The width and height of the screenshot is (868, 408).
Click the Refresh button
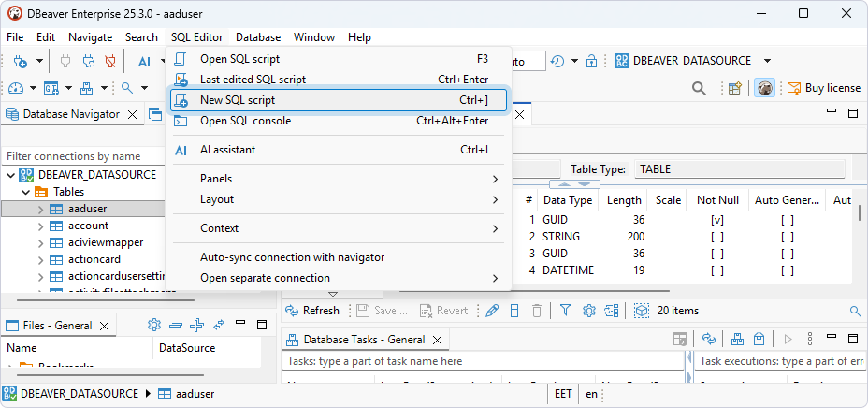pos(312,311)
